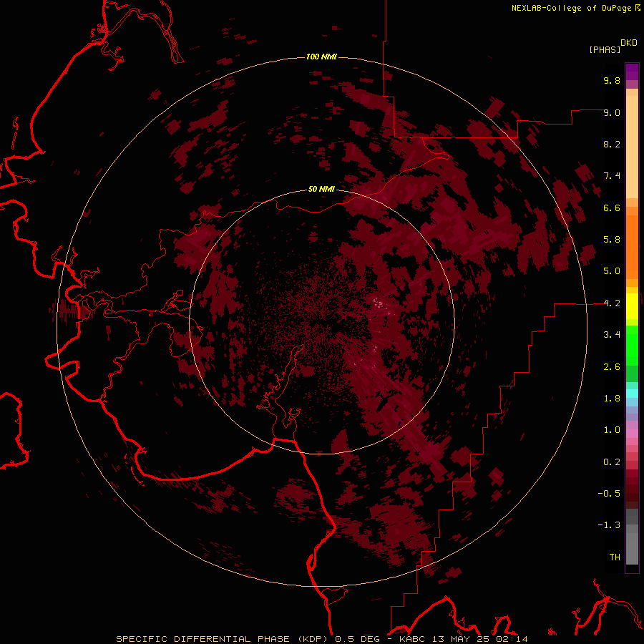Click the -1.3 value on the color scale
Screen dimensions: 644x644
pos(609,525)
